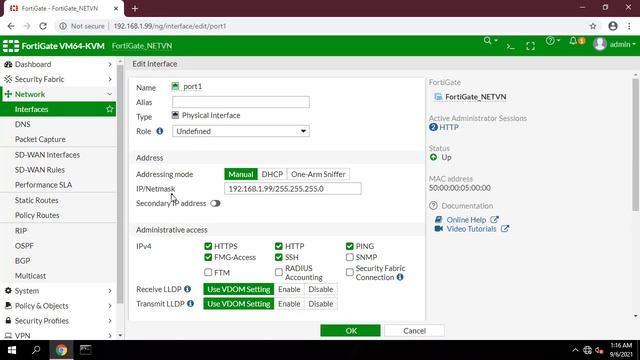Expand the Security Fabric menu
640x360 pixels.
[x=58, y=79]
